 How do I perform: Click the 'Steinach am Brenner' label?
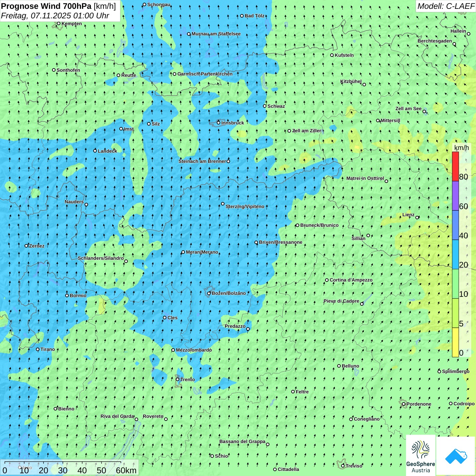pos(202,161)
